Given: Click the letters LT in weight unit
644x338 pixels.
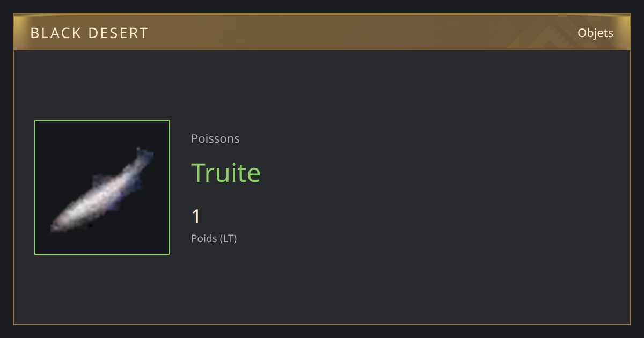Looking at the screenshot, I should (228, 238).
